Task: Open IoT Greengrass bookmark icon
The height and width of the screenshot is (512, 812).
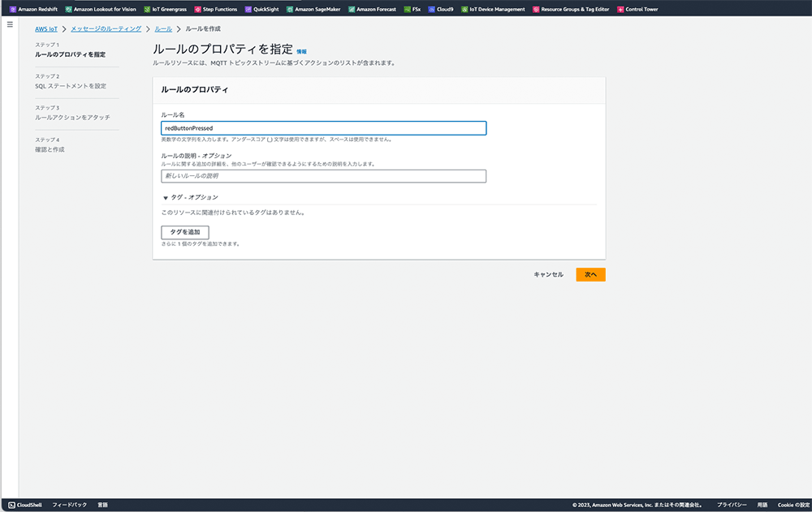Action: pos(147,9)
